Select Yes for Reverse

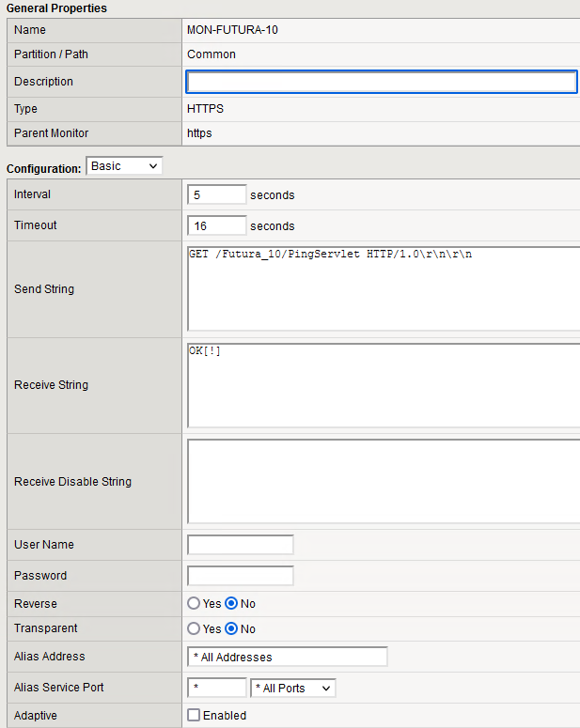[194, 604]
